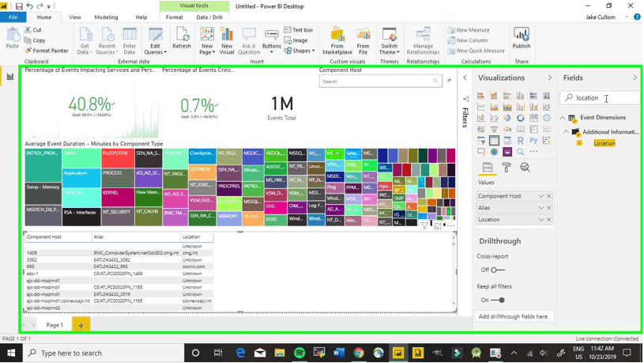Viewport: 644px width, 363px height.
Task: Remove Location from Values
Action: coord(548,220)
